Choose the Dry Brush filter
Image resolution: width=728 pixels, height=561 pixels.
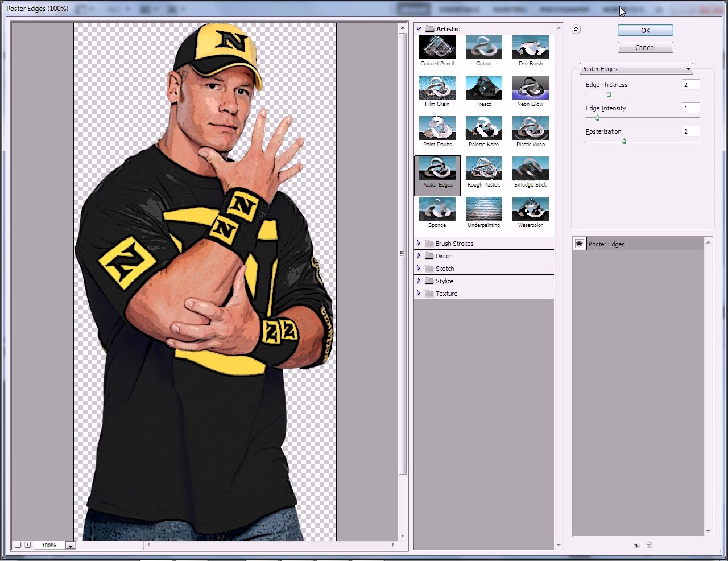(530, 47)
